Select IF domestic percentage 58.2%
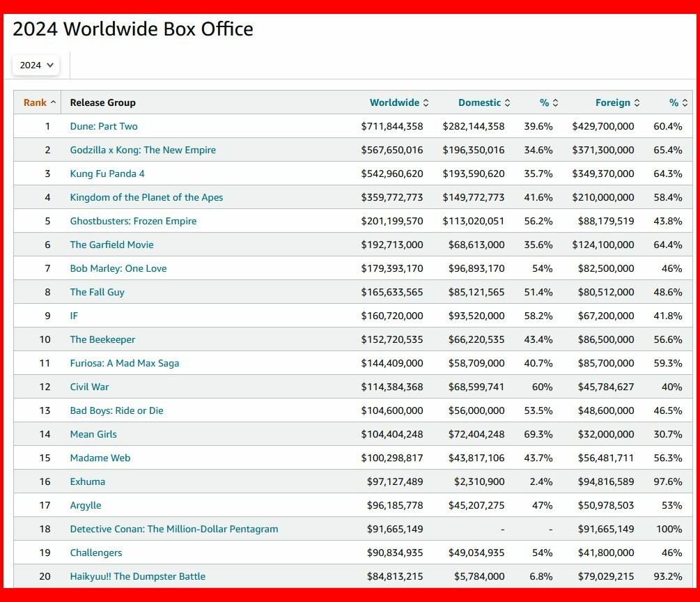This screenshot has height=602, width=700. tap(538, 316)
